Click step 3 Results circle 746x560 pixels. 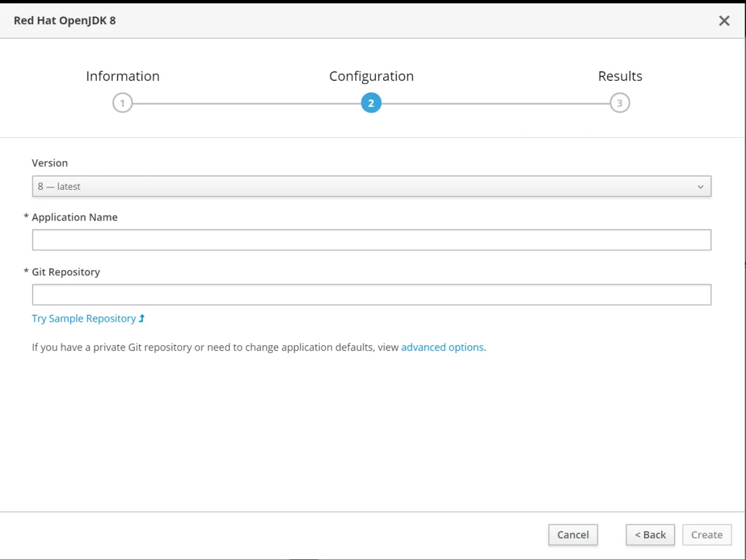620,102
